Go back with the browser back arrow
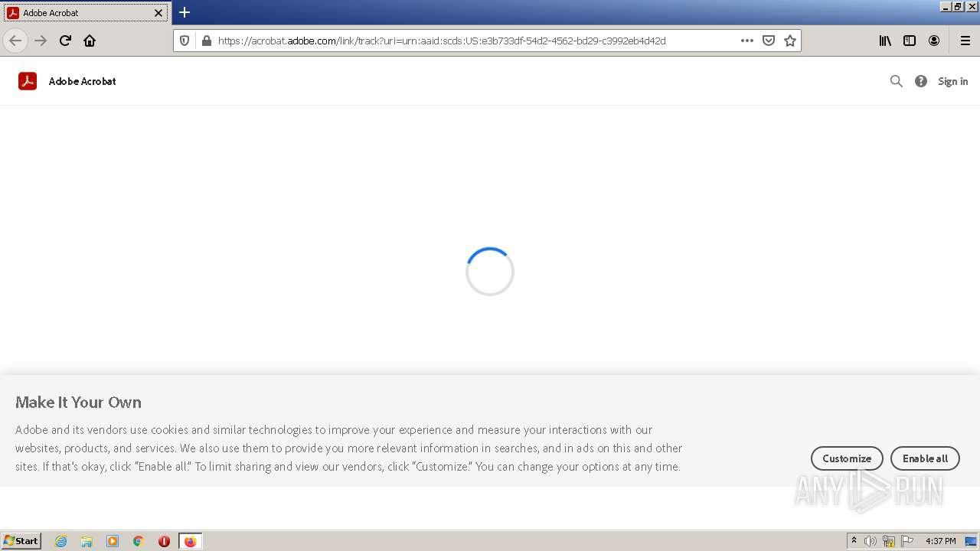This screenshot has width=980, height=551. pos(15,41)
